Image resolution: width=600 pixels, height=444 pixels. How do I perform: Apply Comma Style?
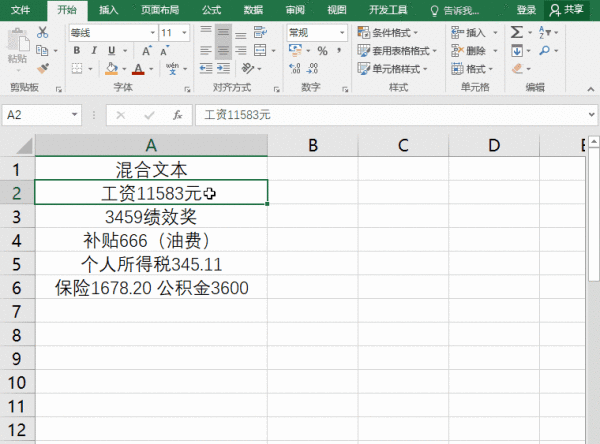pos(339,50)
